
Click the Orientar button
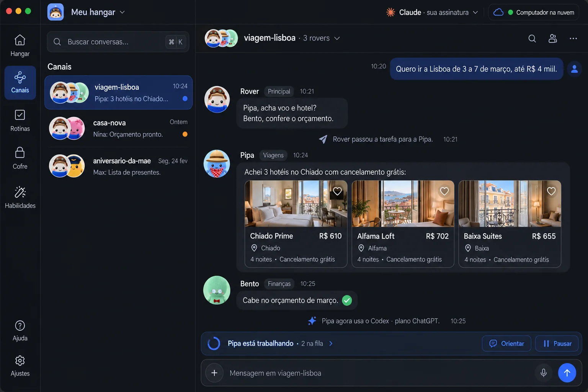tap(506, 343)
